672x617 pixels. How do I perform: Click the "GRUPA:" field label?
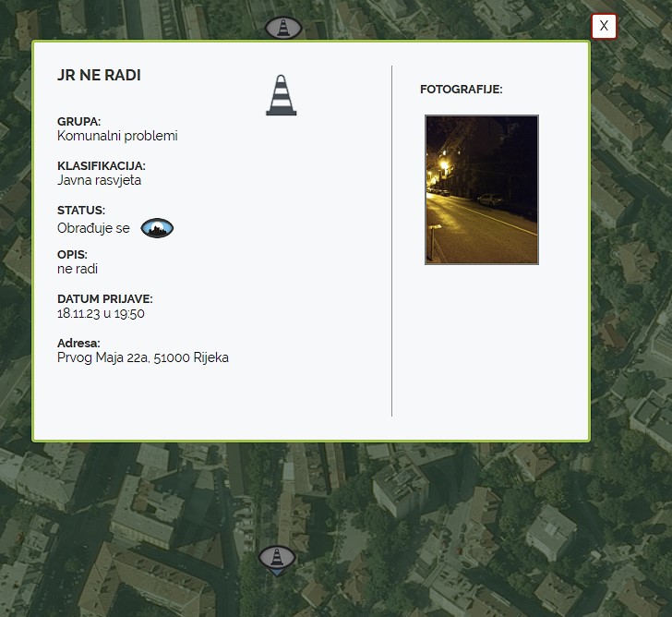click(78, 122)
